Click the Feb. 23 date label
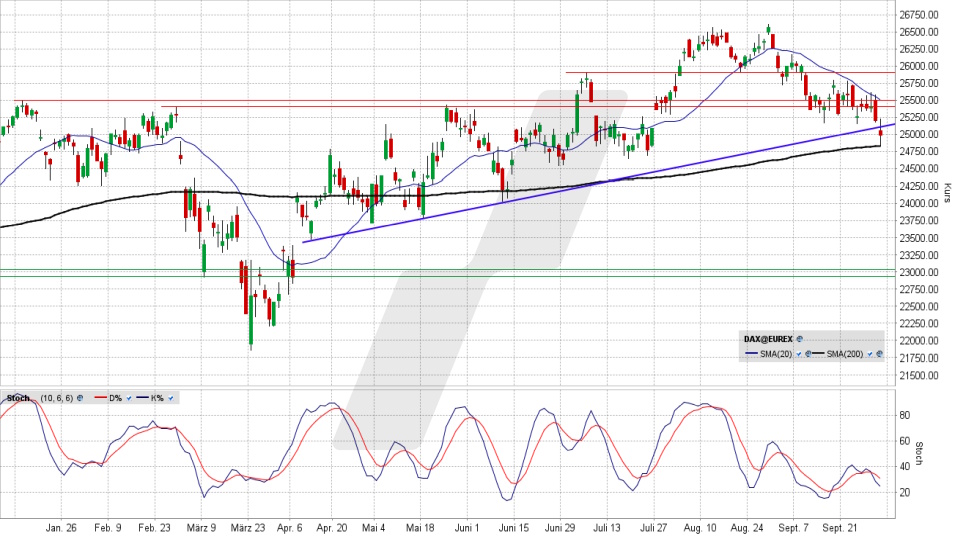Image resolution: width=960 pixels, height=540 pixels. coord(154,528)
